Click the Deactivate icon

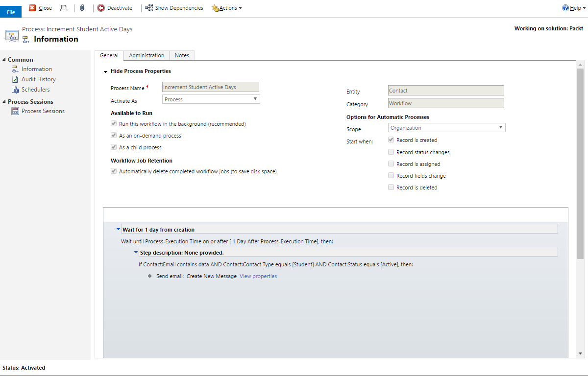pyautogui.click(x=101, y=8)
